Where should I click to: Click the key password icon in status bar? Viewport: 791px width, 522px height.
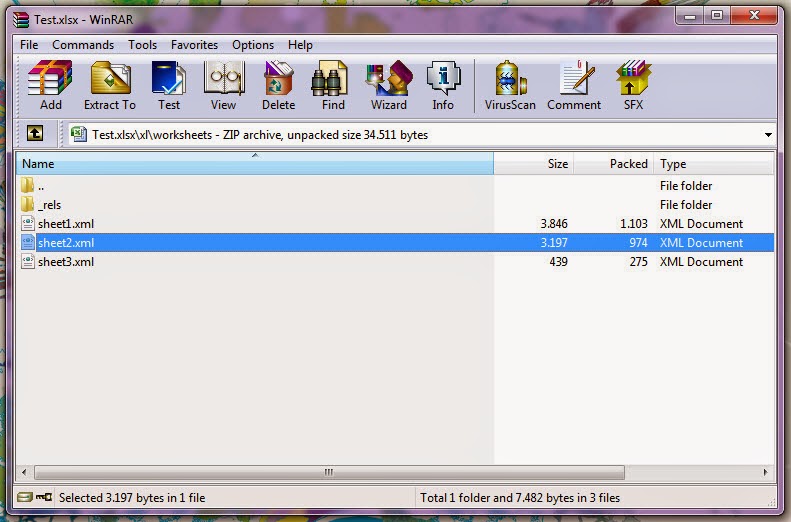pos(44,497)
